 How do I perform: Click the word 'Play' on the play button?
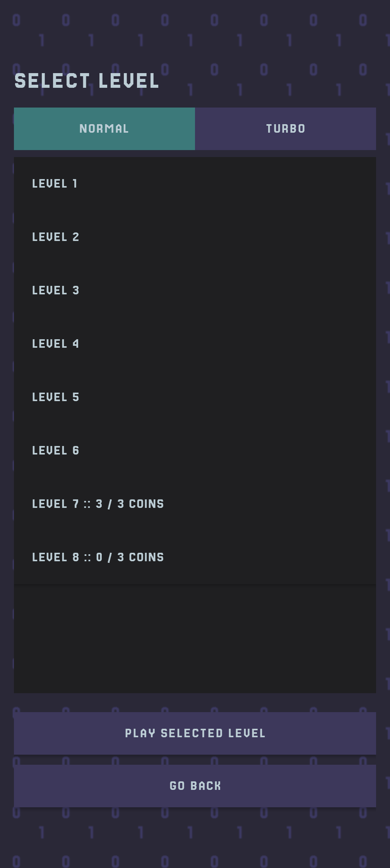(x=140, y=733)
